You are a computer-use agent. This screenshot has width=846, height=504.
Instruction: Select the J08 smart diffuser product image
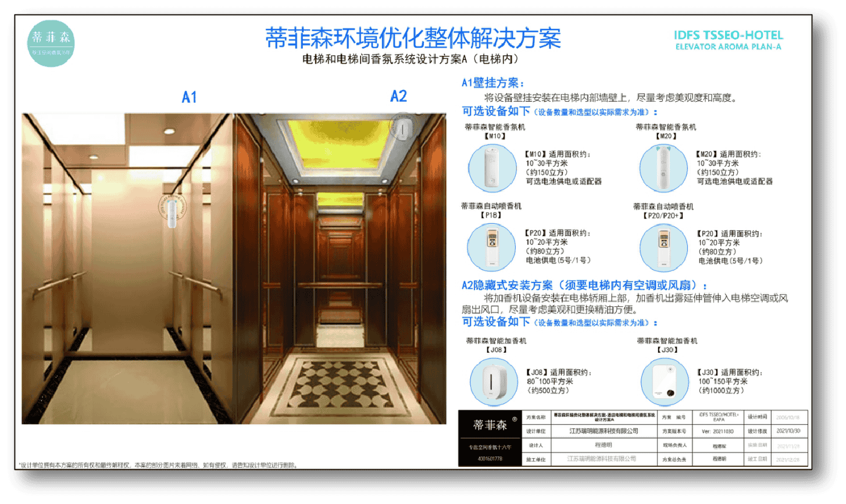point(493,382)
